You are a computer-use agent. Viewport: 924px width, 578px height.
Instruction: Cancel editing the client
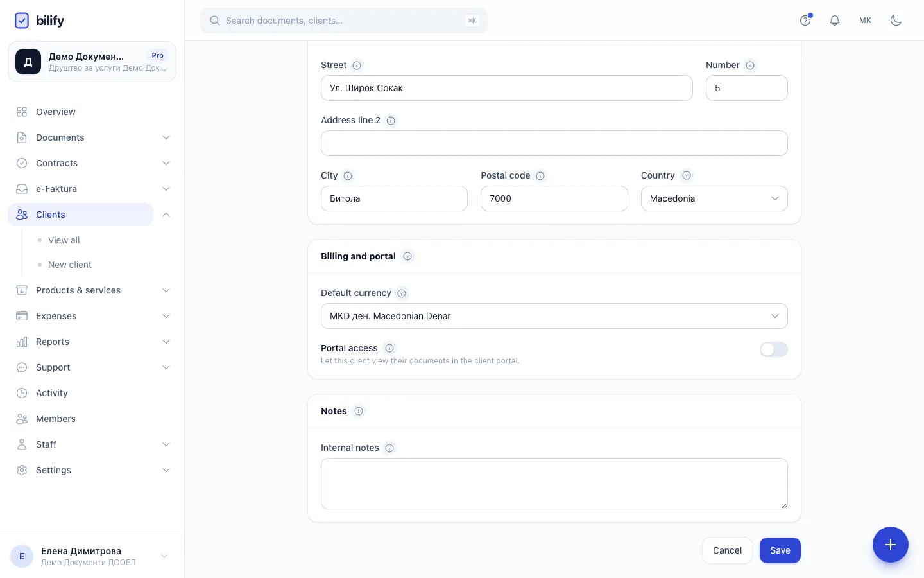[727, 550]
